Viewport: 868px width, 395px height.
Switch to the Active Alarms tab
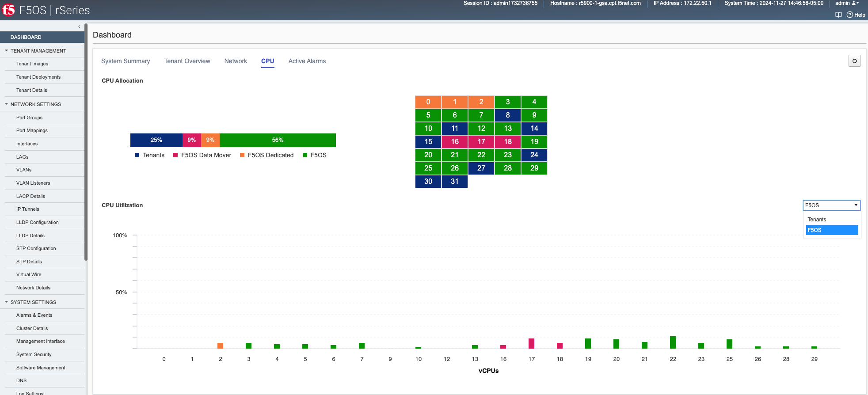307,61
